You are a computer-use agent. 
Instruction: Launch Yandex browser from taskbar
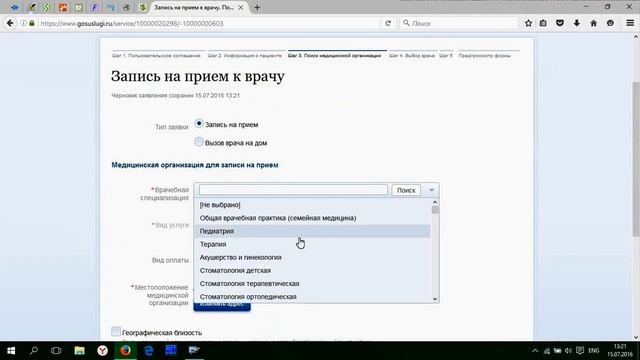[x=102, y=351]
